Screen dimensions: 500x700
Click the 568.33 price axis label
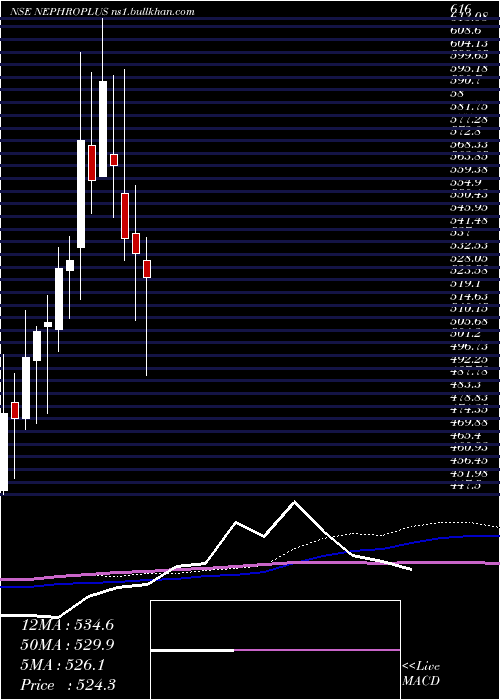[x=467, y=145]
